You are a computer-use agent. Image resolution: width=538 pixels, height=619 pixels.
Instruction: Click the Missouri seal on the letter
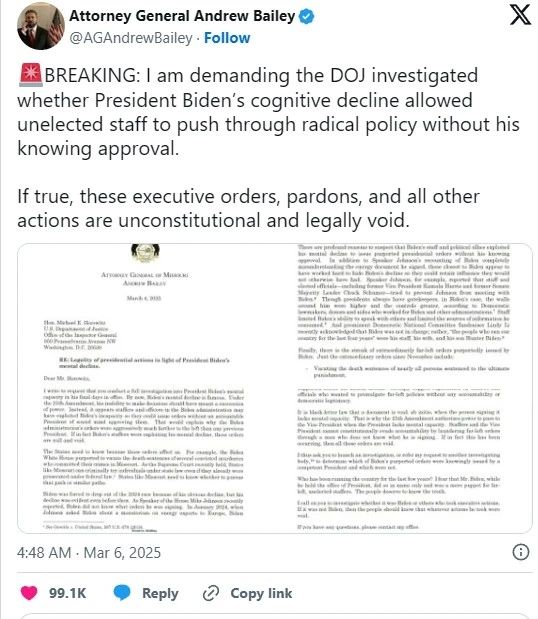(145, 253)
